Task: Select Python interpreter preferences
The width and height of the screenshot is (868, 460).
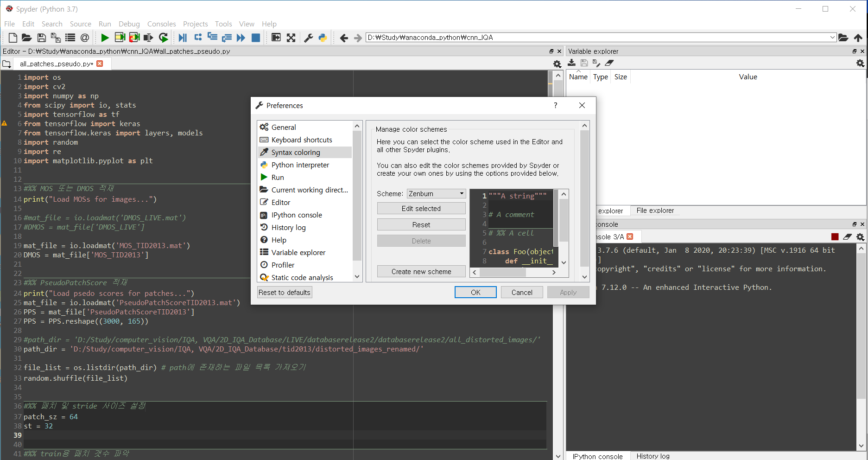Action: [304, 165]
